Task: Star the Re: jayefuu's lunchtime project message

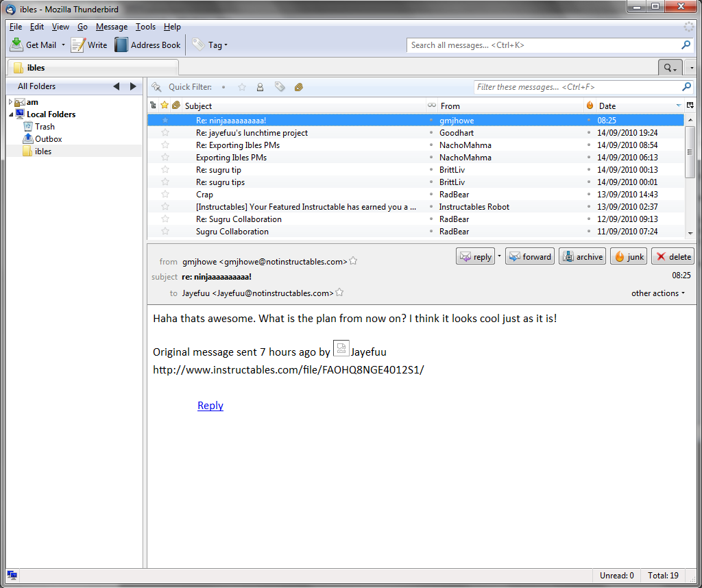Action: pyautogui.click(x=165, y=132)
